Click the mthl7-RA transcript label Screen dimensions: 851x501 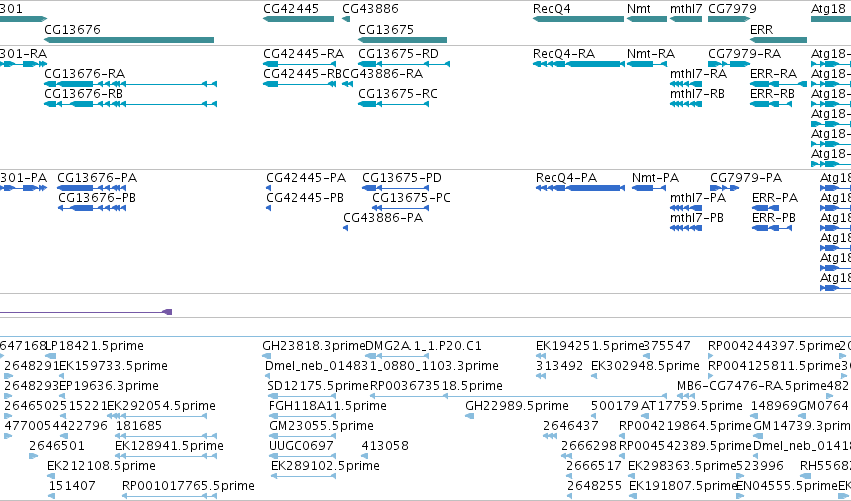698,73
